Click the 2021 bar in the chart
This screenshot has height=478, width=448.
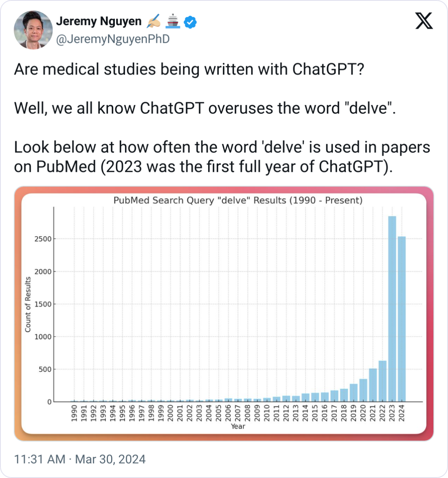click(x=373, y=385)
